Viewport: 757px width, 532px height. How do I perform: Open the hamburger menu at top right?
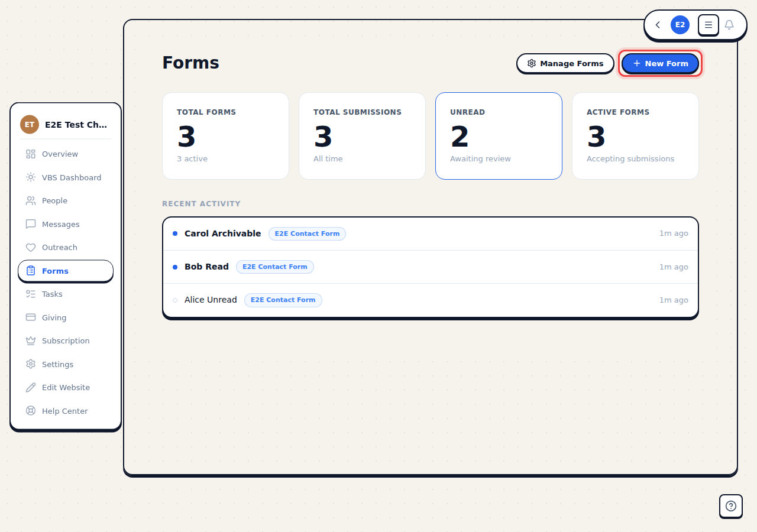tap(708, 25)
